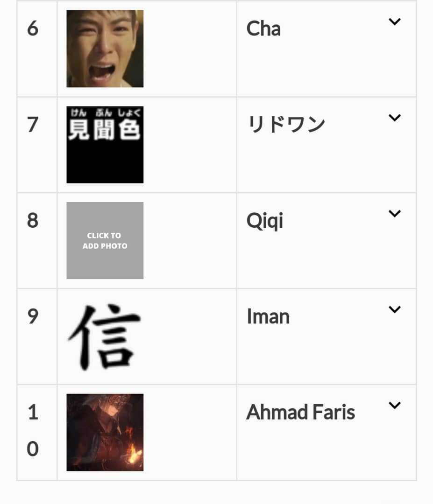
Task: Open the Iman row dropdown arrow
Action: pos(394,309)
